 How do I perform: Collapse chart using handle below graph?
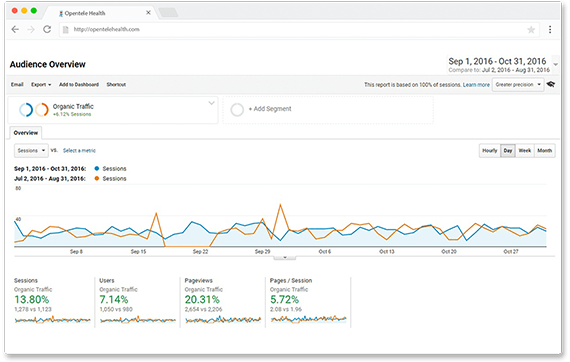point(285,257)
